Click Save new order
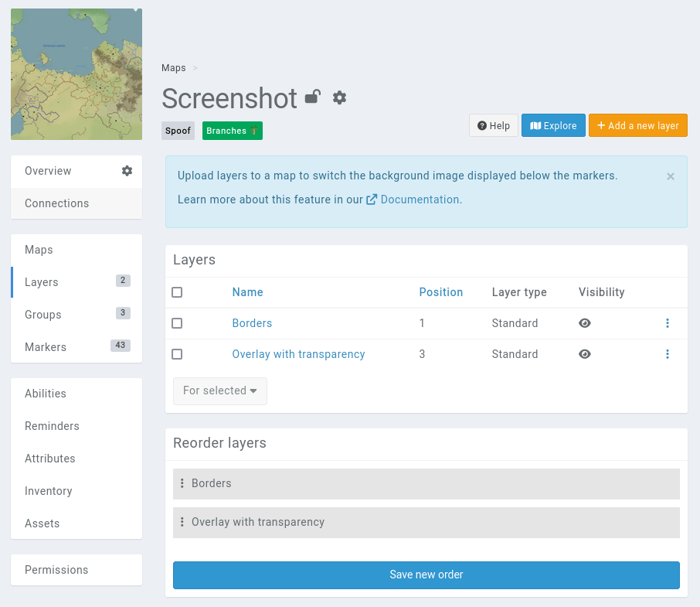Screen dimensions: 700x607 pyautogui.click(x=426, y=575)
